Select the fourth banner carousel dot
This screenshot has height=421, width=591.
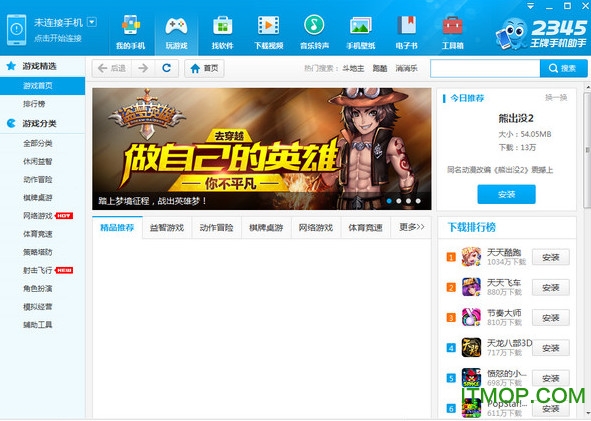pos(418,201)
